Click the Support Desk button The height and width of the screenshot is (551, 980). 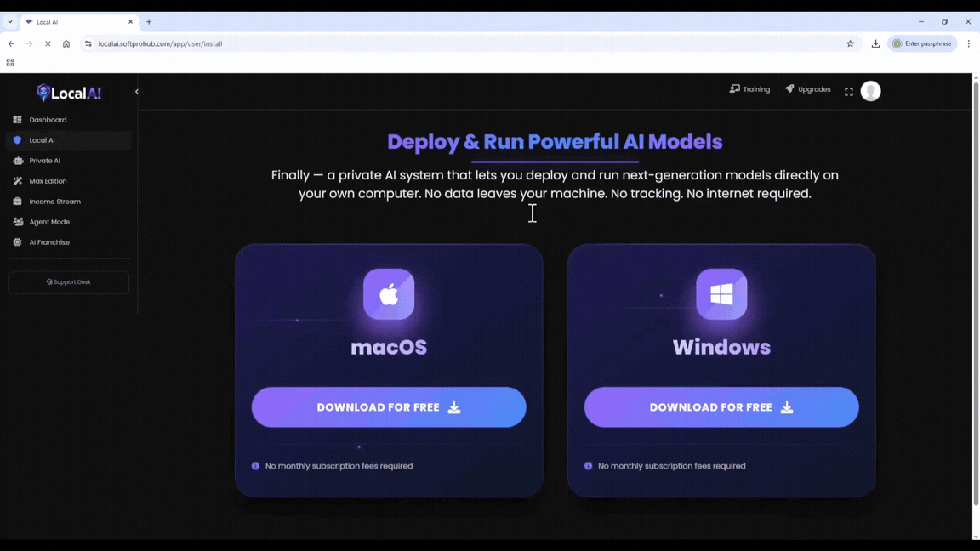[x=69, y=282]
